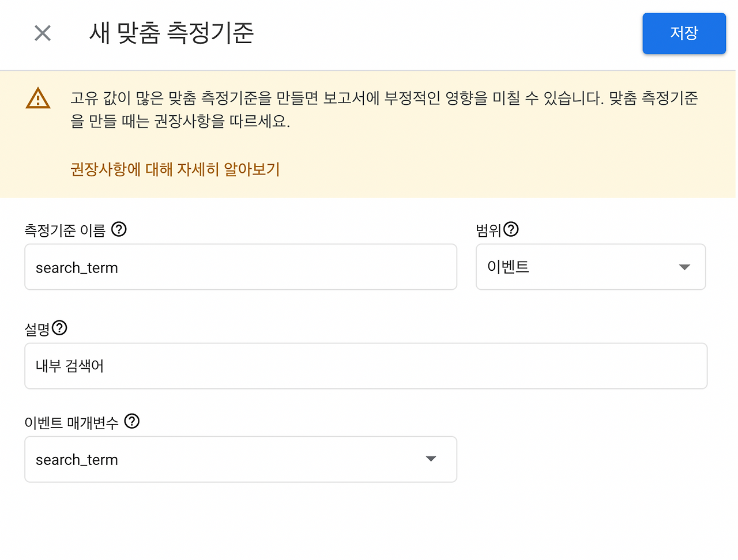Click the 범위 label text
The width and height of the screenshot is (738, 560).
click(488, 230)
